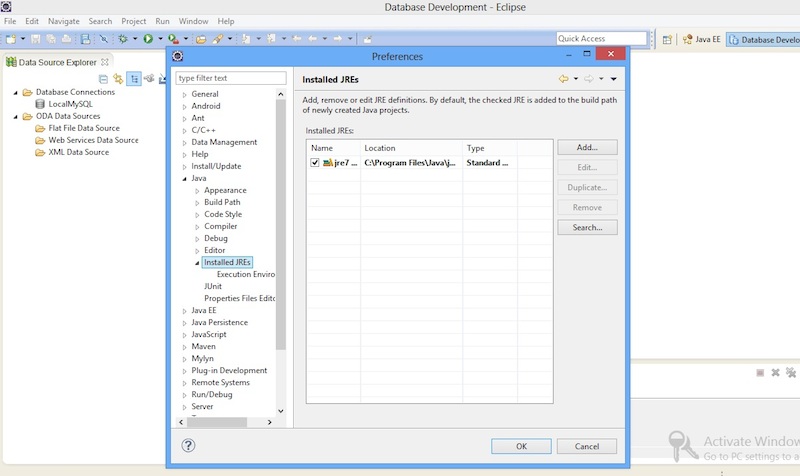The height and width of the screenshot is (476, 800).
Task: Toggle Show Category button in Data Source Explorer
Action: (x=134, y=79)
